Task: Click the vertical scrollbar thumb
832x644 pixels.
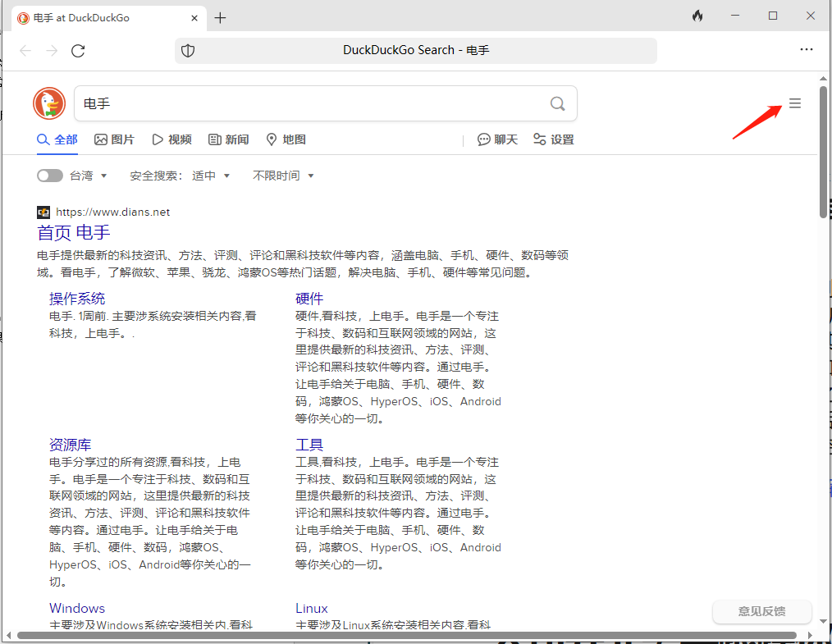Action: [823, 152]
